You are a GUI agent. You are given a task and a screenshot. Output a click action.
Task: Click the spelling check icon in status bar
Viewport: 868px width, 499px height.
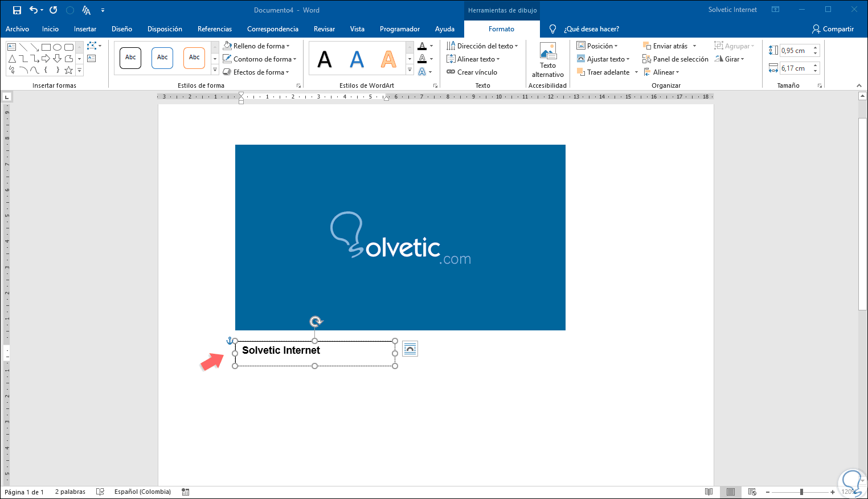pos(100,492)
